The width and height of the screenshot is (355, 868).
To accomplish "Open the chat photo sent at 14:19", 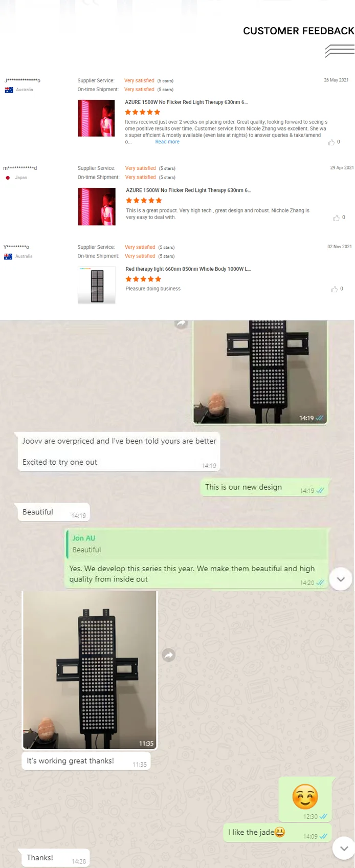I will click(260, 372).
